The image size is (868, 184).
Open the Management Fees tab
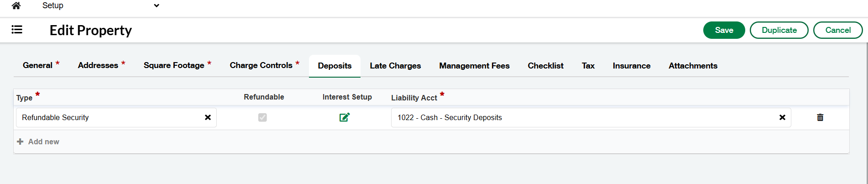474,66
